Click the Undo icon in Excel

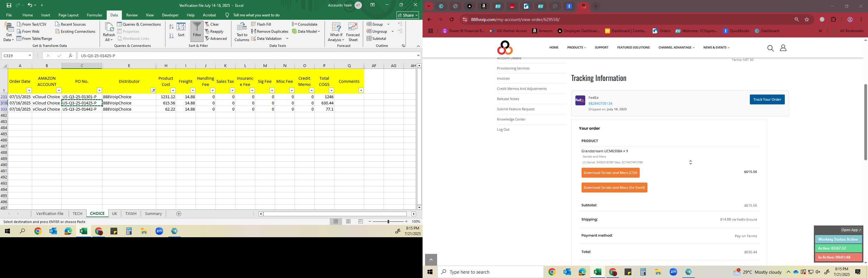coord(30,5)
